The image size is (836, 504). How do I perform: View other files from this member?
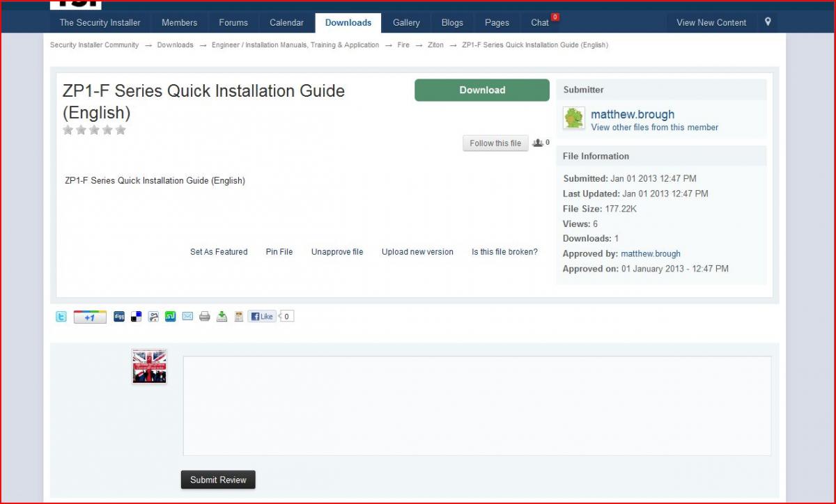point(655,127)
